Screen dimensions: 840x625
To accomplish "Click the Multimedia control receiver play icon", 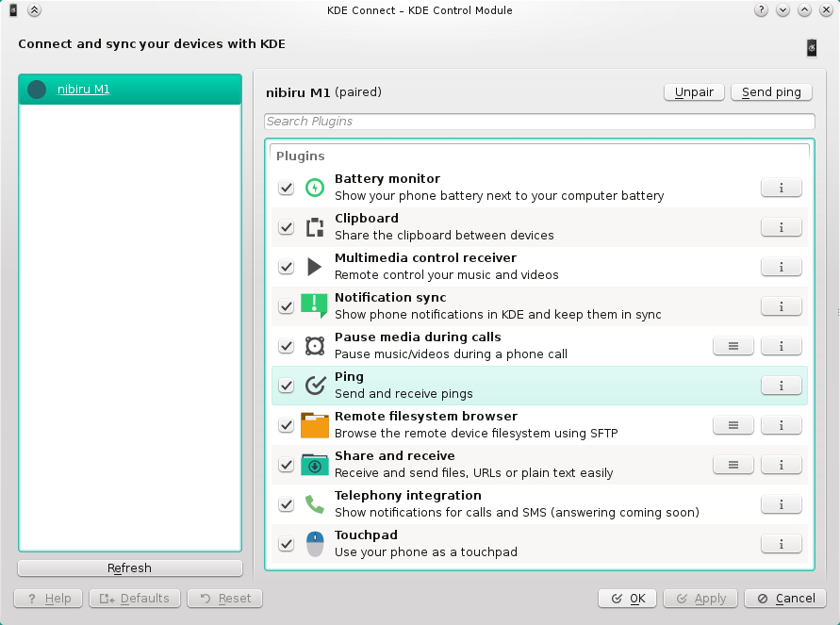I will (x=315, y=267).
